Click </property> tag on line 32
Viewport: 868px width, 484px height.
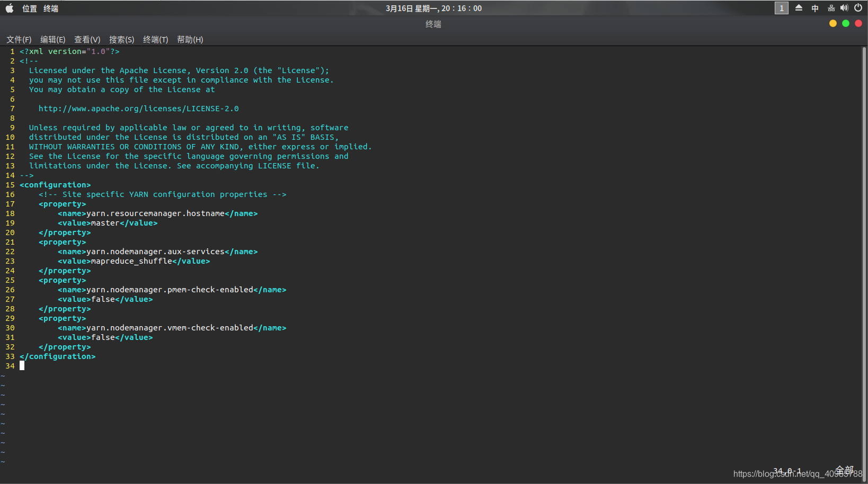point(65,347)
